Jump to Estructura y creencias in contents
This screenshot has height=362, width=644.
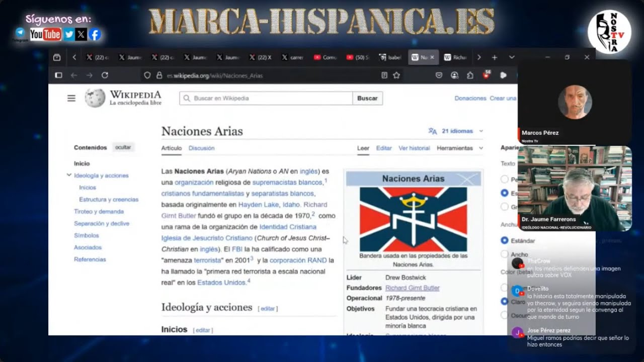(x=109, y=200)
